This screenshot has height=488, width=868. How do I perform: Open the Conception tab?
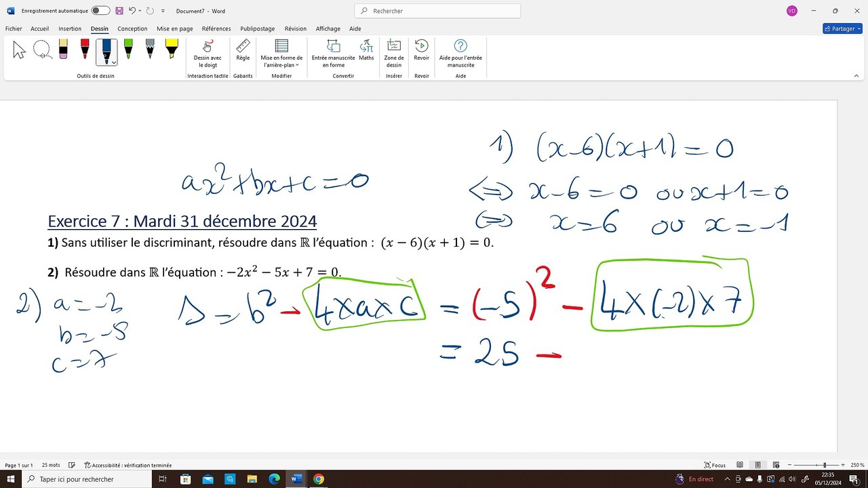tap(132, 28)
